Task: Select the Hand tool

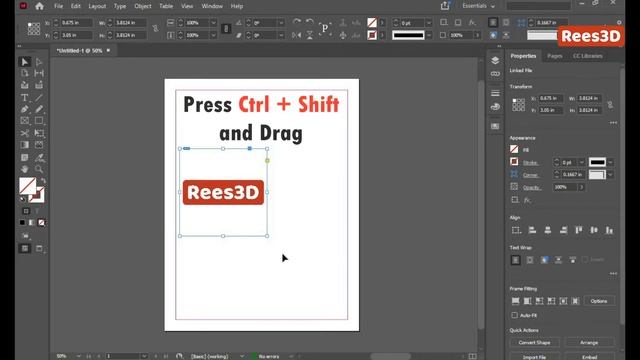Action: [x=24, y=169]
